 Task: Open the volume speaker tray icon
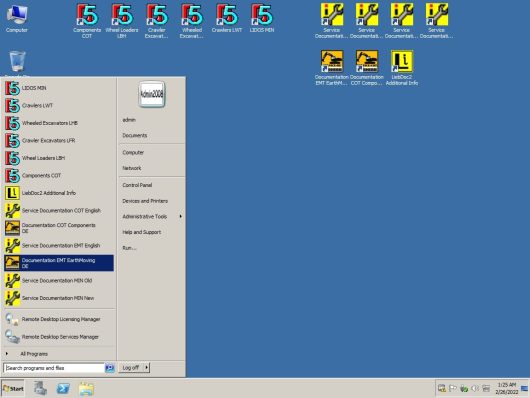click(475, 388)
